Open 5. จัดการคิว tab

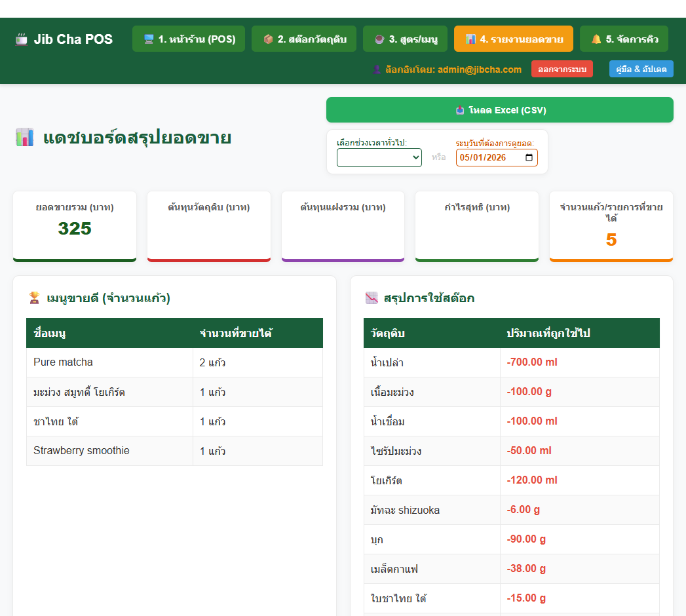[624, 39]
